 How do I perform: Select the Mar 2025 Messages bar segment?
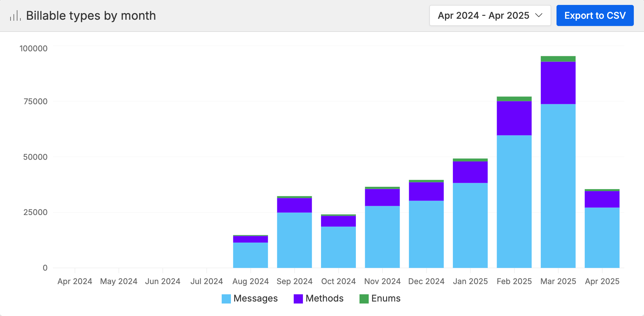pyautogui.click(x=558, y=186)
